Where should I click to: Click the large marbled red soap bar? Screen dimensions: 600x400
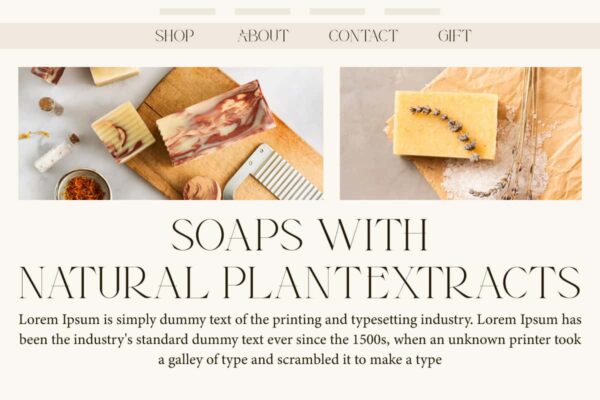click(x=216, y=122)
